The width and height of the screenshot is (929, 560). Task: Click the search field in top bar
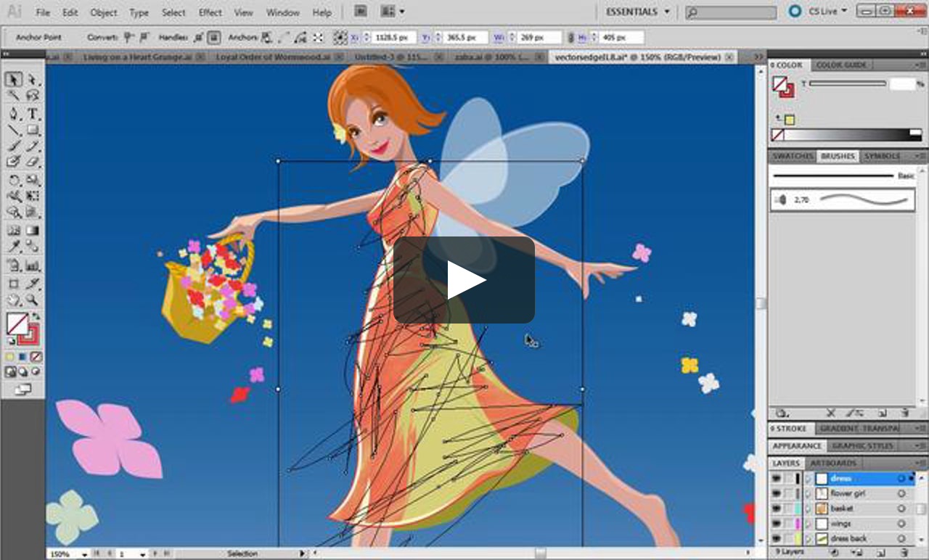[x=731, y=12]
